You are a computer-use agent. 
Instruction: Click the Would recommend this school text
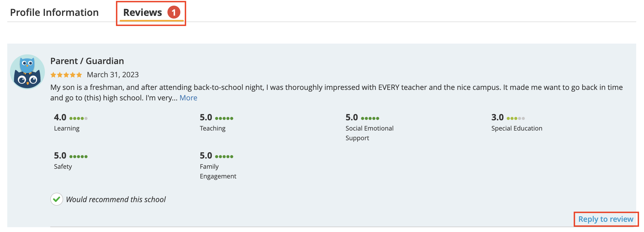pos(116,199)
